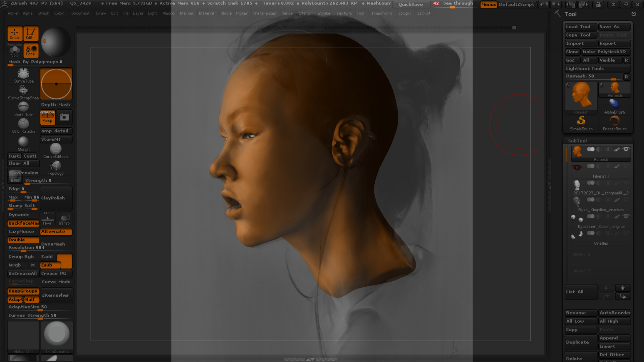This screenshot has height=362, width=644.
Task: Click the Duplicate subtool button
Action: pos(581,342)
